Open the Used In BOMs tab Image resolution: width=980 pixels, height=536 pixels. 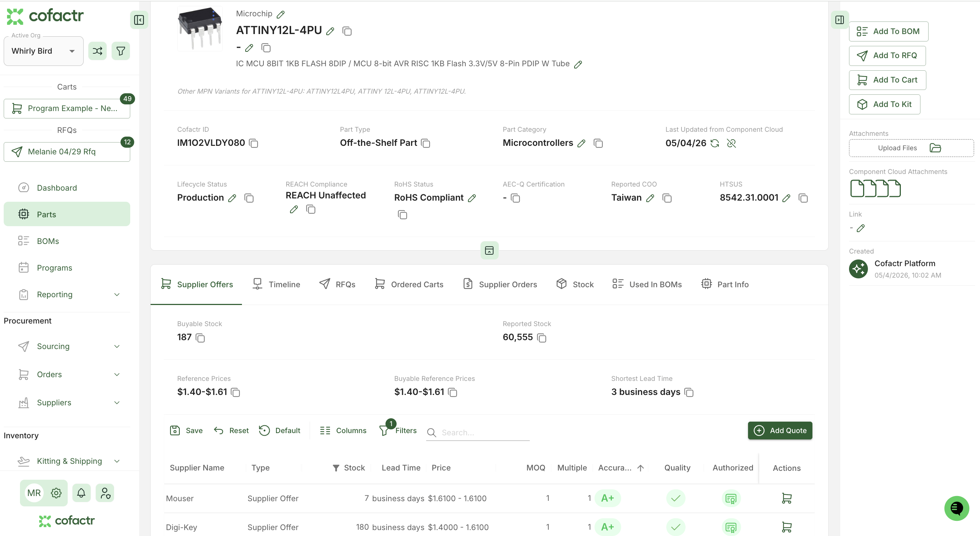click(x=647, y=285)
